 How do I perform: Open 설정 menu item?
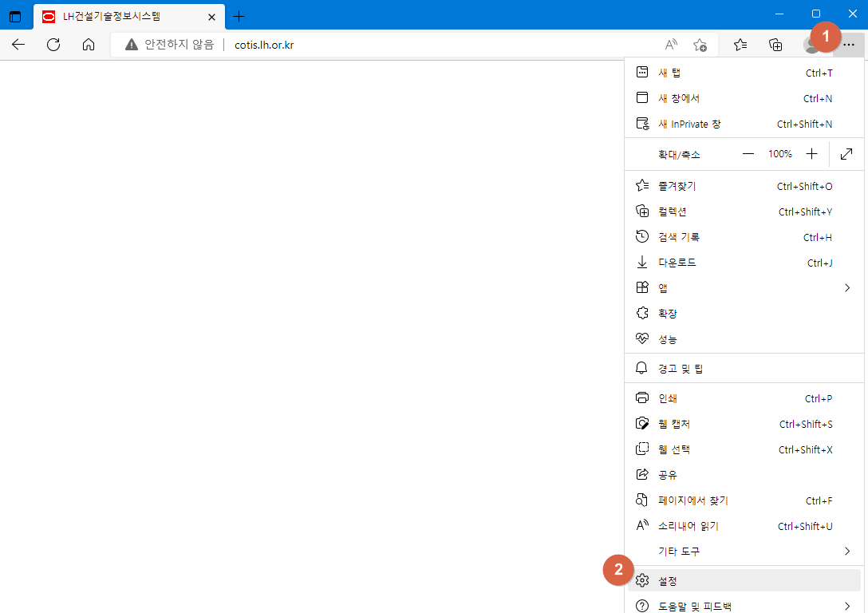tap(744, 581)
